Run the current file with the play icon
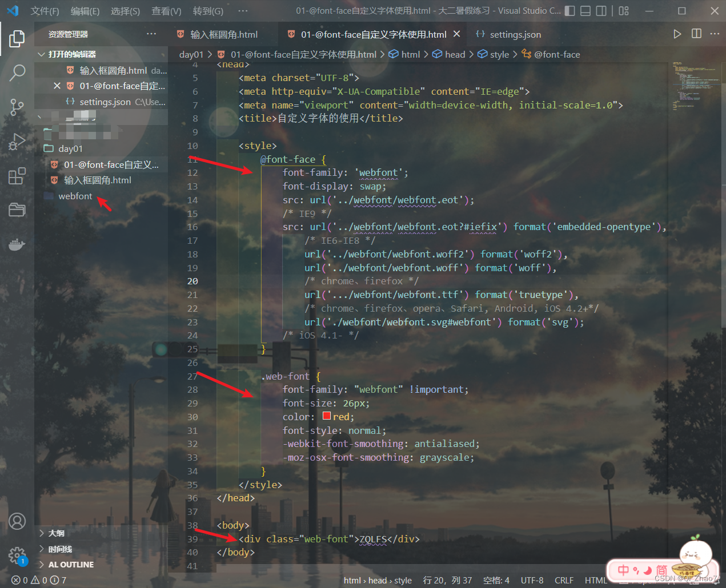Viewport: 726px width, 588px height. 677,34
